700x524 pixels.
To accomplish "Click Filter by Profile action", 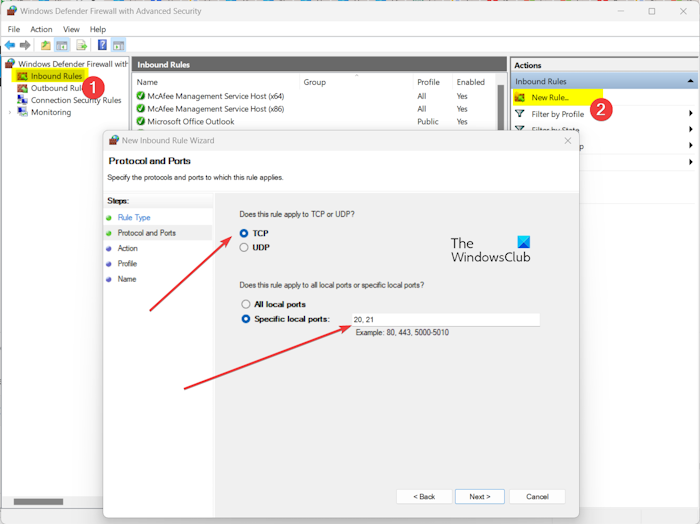I will tap(558, 114).
